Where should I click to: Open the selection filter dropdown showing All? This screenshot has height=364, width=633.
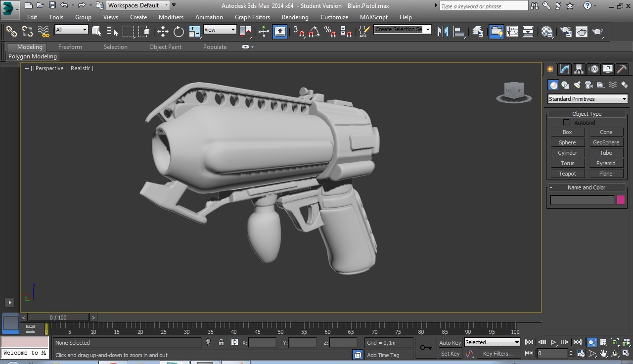tap(71, 30)
